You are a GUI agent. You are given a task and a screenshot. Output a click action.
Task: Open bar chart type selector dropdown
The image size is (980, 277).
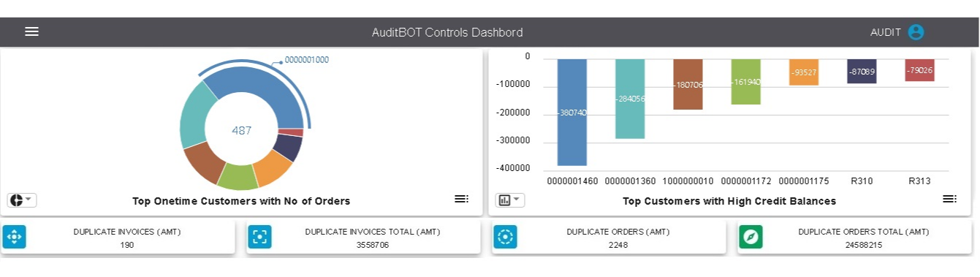pyautogui.click(x=510, y=200)
